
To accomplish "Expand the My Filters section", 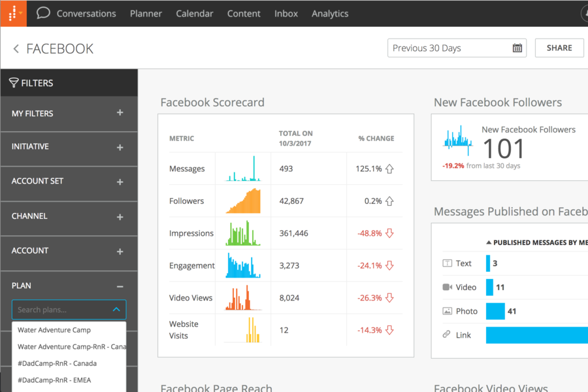I will click(120, 113).
